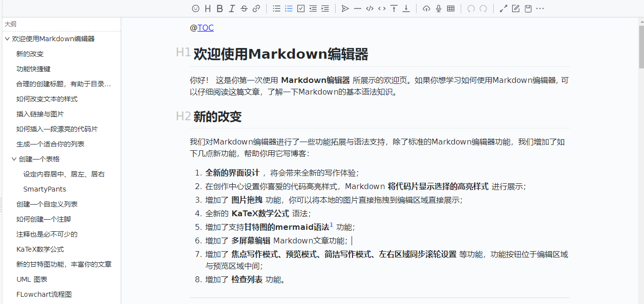Select 注释也是必不可少的 outline entry

click(x=47, y=234)
